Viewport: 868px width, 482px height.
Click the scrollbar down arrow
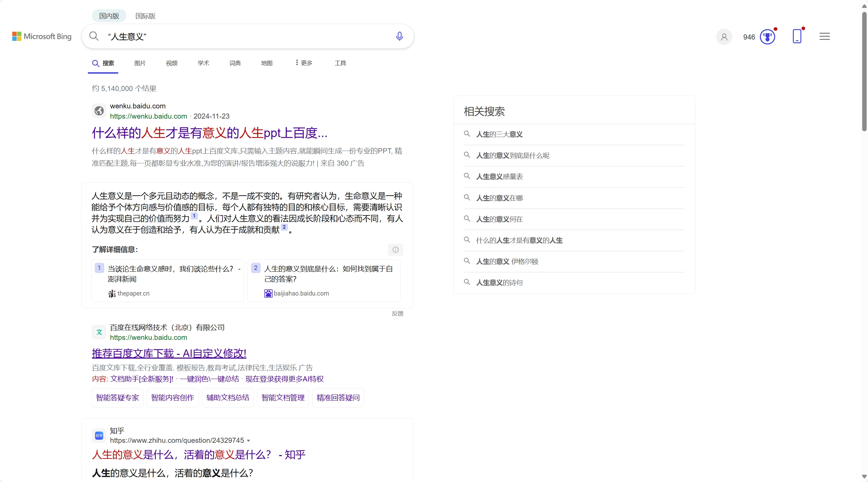(x=864, y=477)
